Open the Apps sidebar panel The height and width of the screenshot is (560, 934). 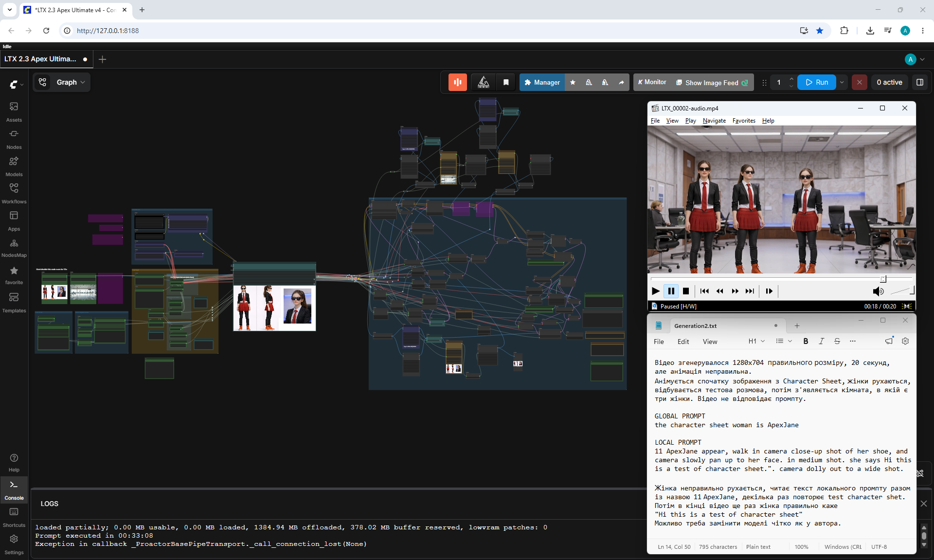pos(14,220)
